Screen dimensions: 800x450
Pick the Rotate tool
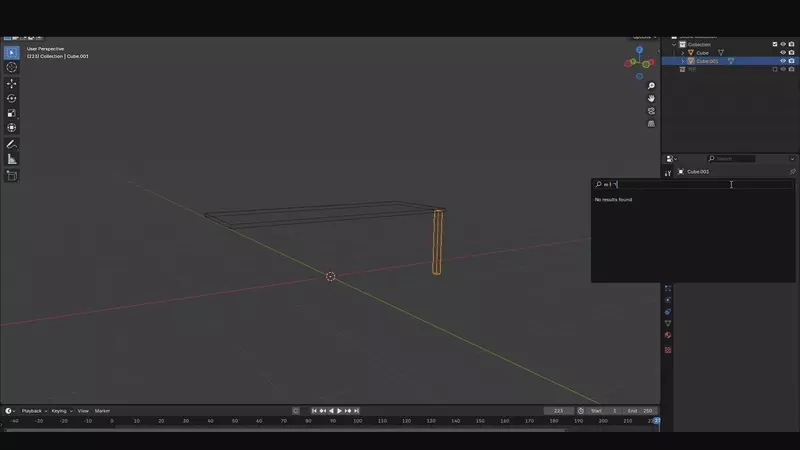tap(12, 98)
